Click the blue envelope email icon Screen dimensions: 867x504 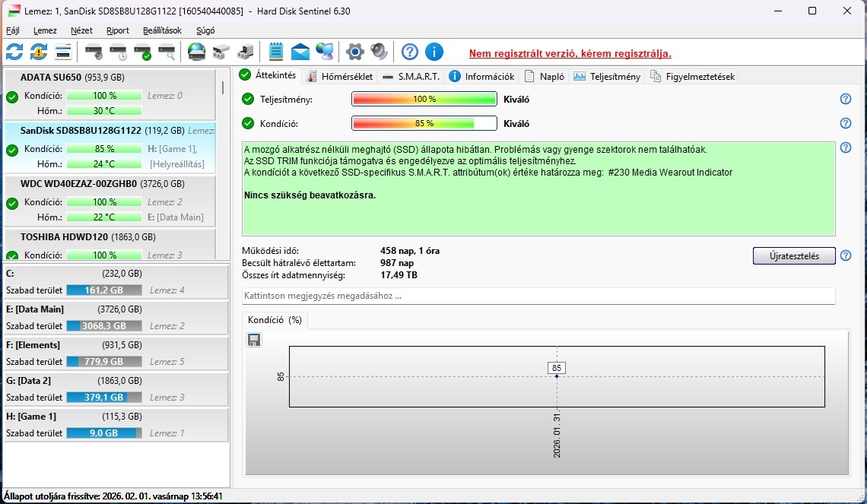(300, 52)
